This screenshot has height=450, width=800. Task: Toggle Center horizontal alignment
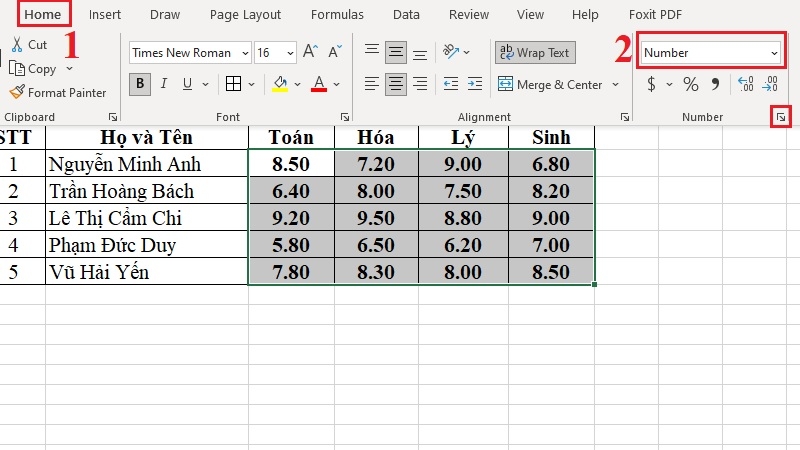396,84
